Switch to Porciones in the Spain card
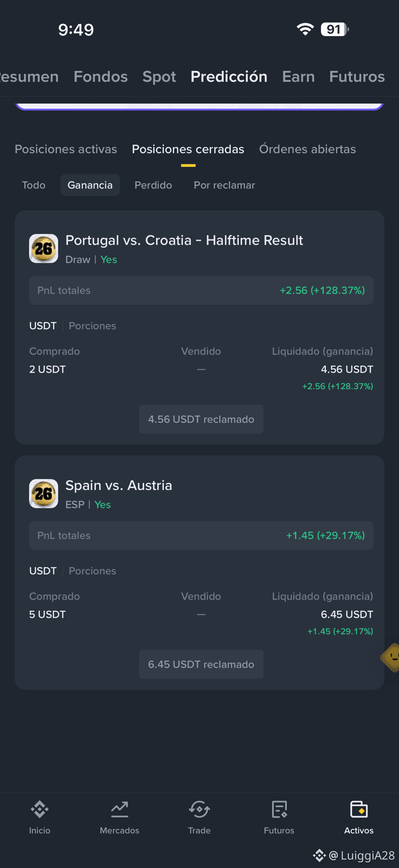 pos(93,571)
